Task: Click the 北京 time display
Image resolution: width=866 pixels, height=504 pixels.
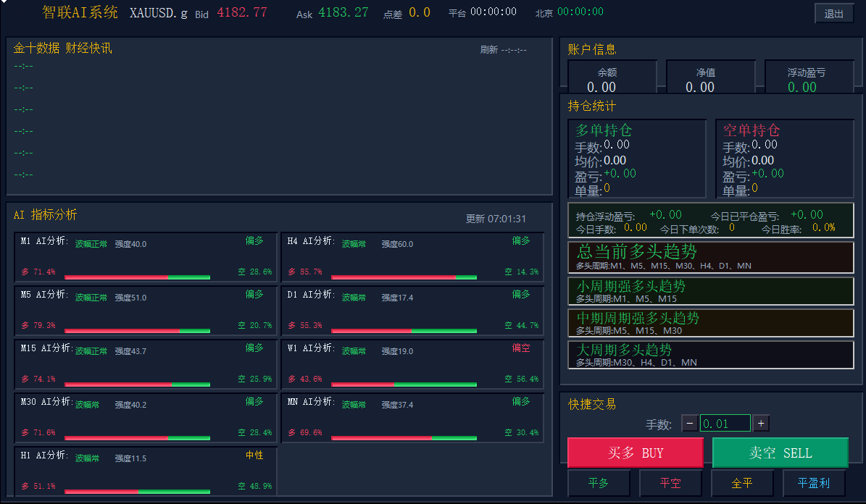Action: coord(580,12)
